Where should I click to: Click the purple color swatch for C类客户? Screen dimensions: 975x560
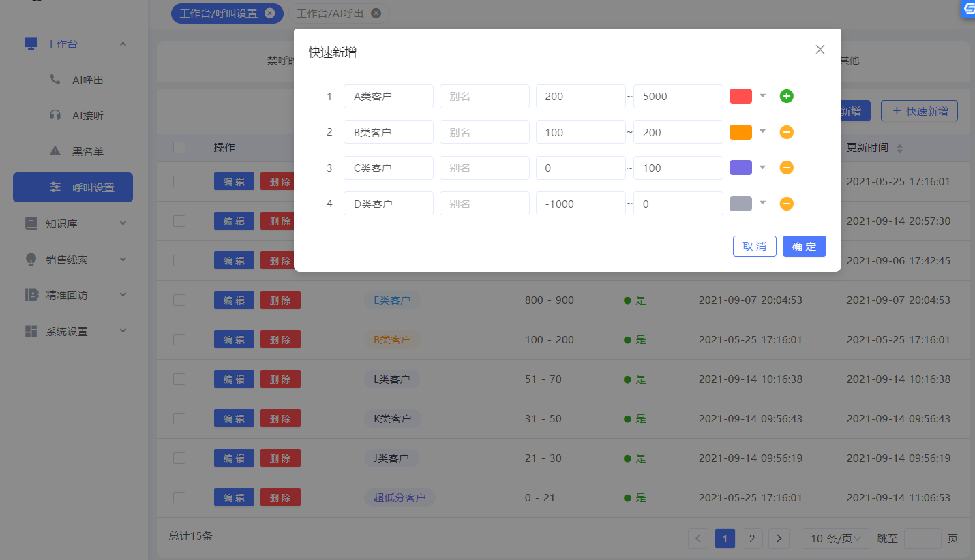coord(740,168)
